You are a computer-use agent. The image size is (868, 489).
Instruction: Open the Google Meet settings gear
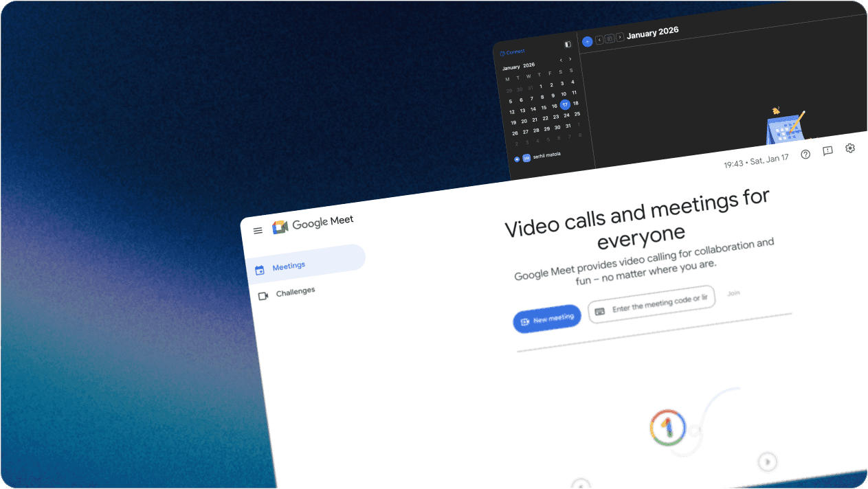pos(850,148)
